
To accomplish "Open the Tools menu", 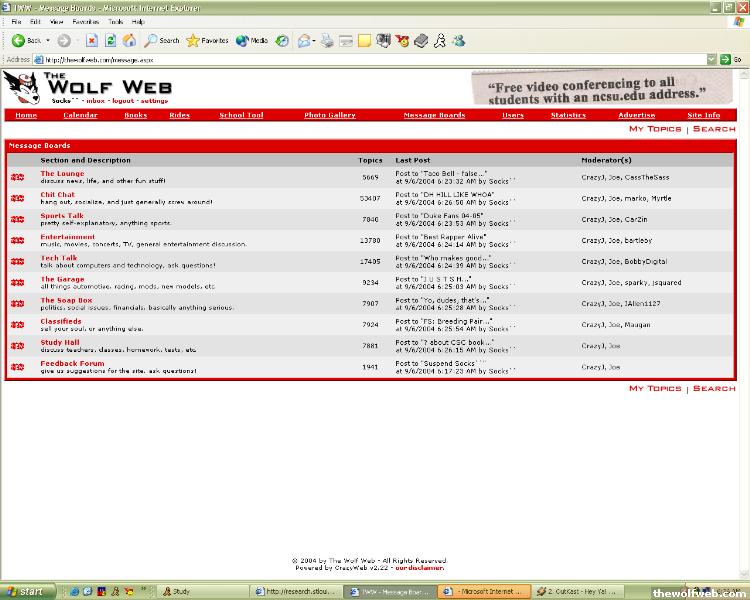I will tap(116, 21).
